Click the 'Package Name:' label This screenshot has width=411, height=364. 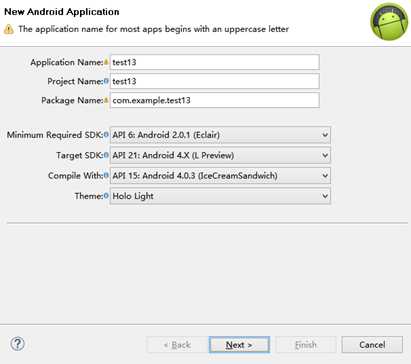click(72, 100)
